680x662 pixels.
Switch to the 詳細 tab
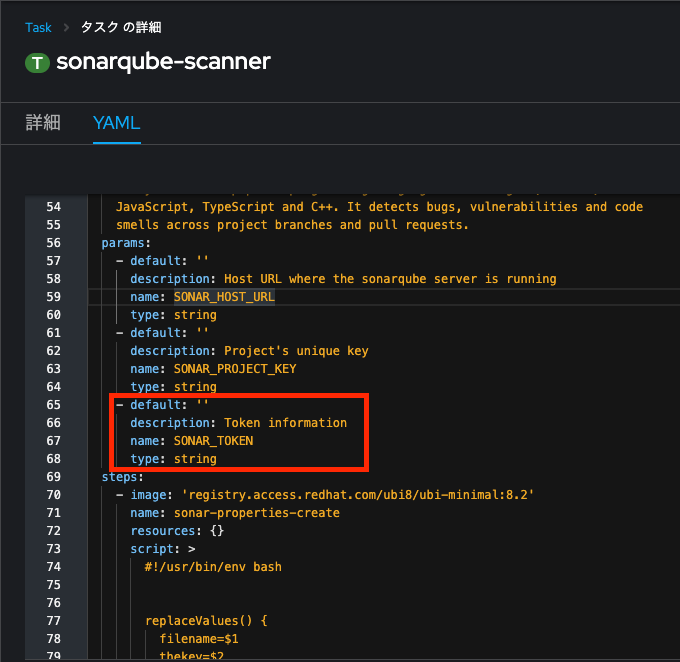[x=43, y=123]
